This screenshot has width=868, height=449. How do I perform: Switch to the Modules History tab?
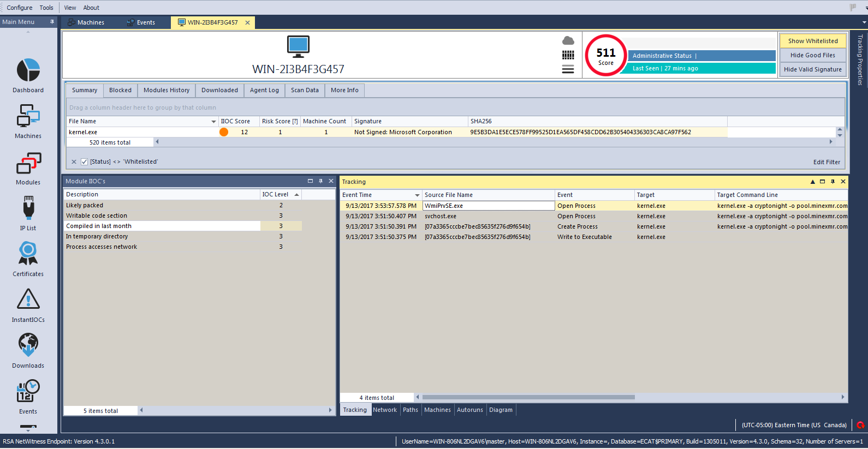[167, 91]
